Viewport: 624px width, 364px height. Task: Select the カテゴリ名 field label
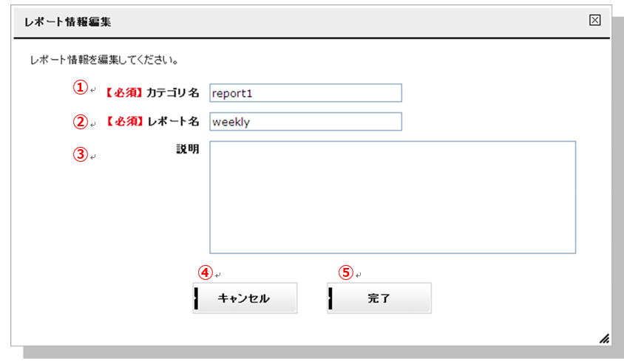[173, 93]
